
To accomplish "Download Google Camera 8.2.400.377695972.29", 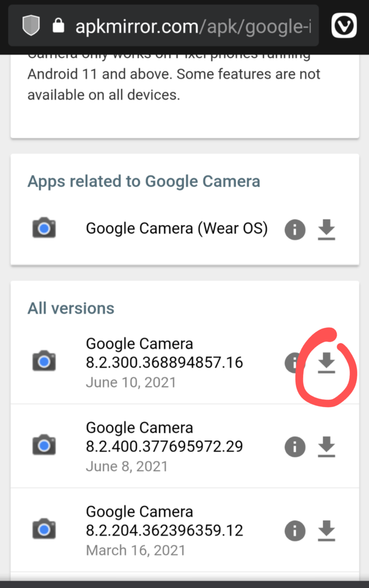I will click(326, 446).
